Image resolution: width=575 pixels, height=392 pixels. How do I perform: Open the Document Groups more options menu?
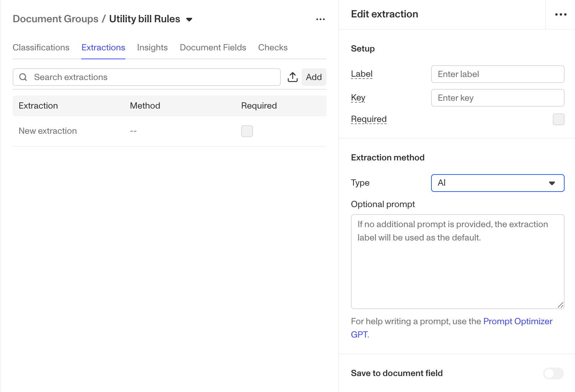pyautogui.click(x=321, y=19)
